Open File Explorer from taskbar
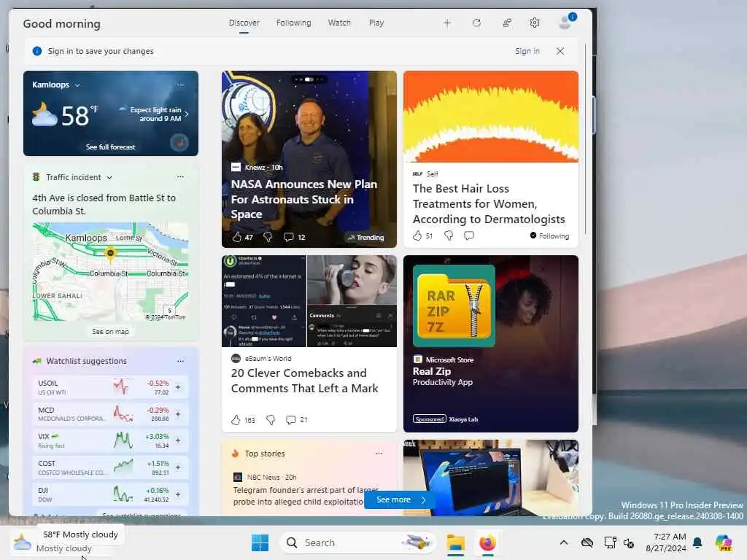 tap(455, 542)
